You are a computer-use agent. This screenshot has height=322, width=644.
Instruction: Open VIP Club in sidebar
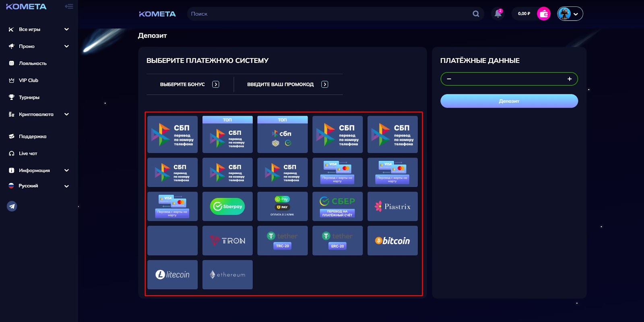[x=29, y=80]
